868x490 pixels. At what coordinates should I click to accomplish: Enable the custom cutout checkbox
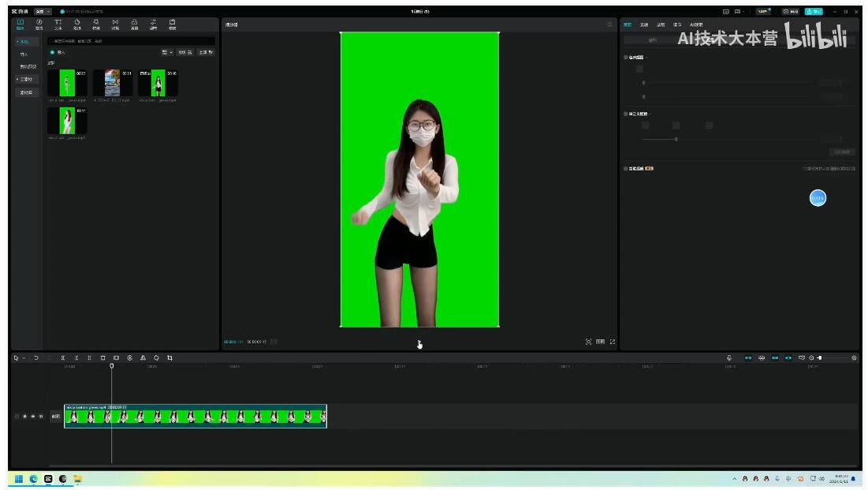627,114
